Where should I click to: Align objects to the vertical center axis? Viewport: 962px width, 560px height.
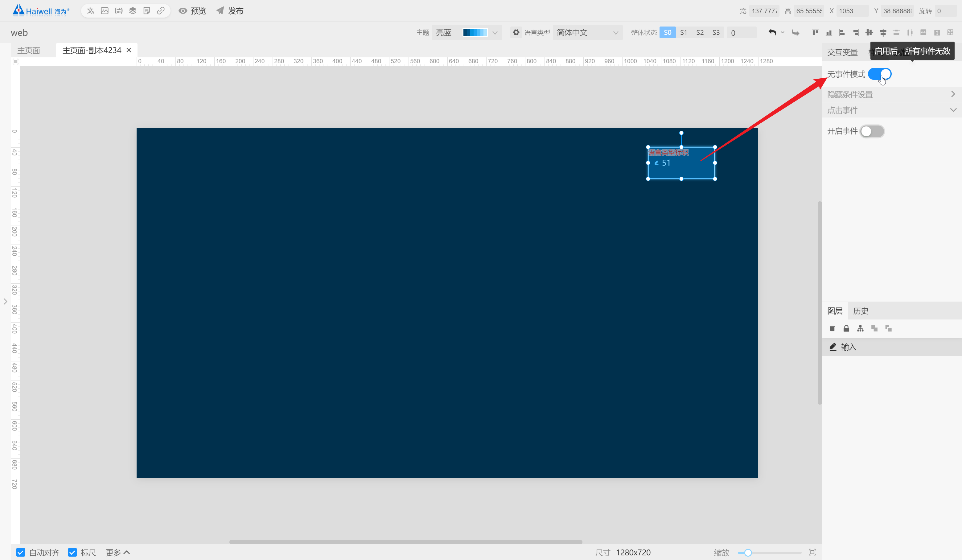pos(883,32)
